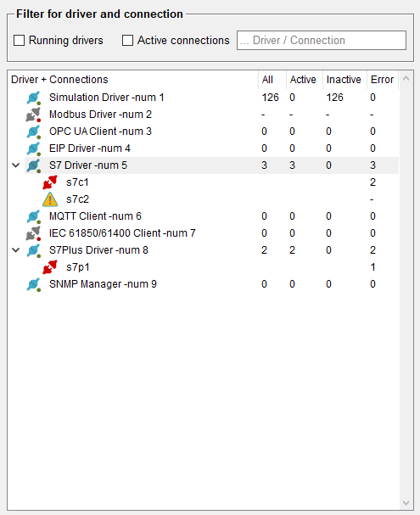Screen dimensions: 420x515
Task: Click the Driver / Connection filter field
Action: point(322,41)
